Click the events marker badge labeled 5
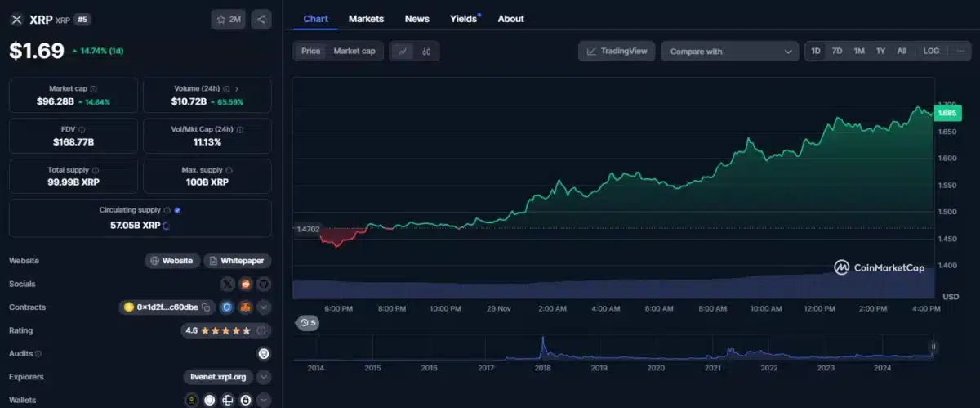Screen dimensions: 980x408 (308, 323)
